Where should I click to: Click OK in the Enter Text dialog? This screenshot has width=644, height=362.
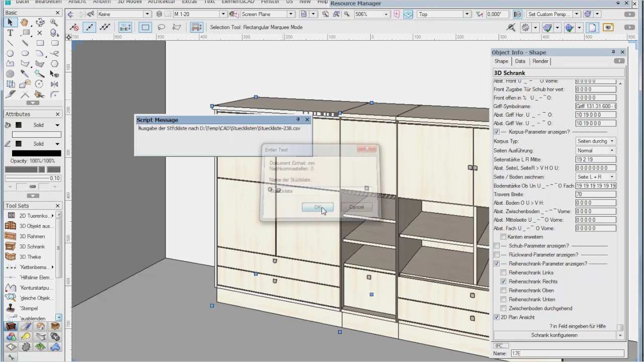(317, 208)
